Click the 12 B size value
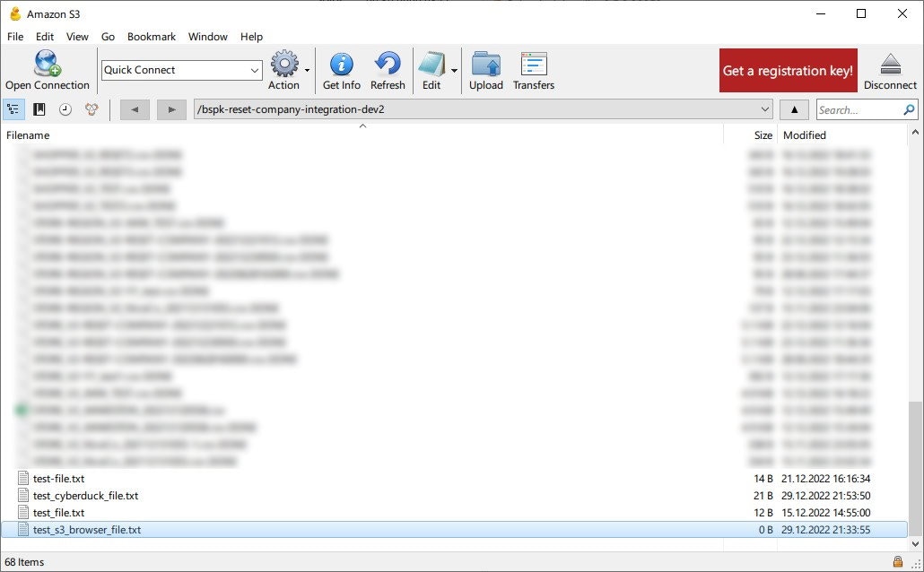The height and width of the screenshot is (572, 924). point(763,513)
